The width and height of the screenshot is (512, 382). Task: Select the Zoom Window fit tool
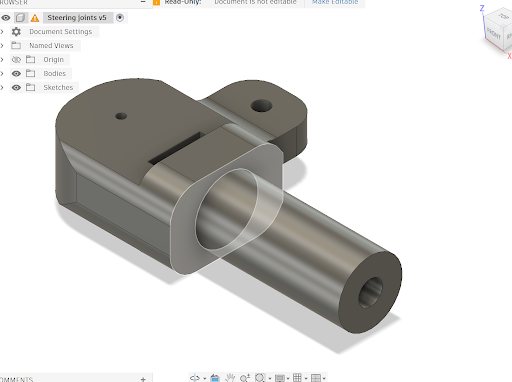pyautogui.click(x=260, y=378)
